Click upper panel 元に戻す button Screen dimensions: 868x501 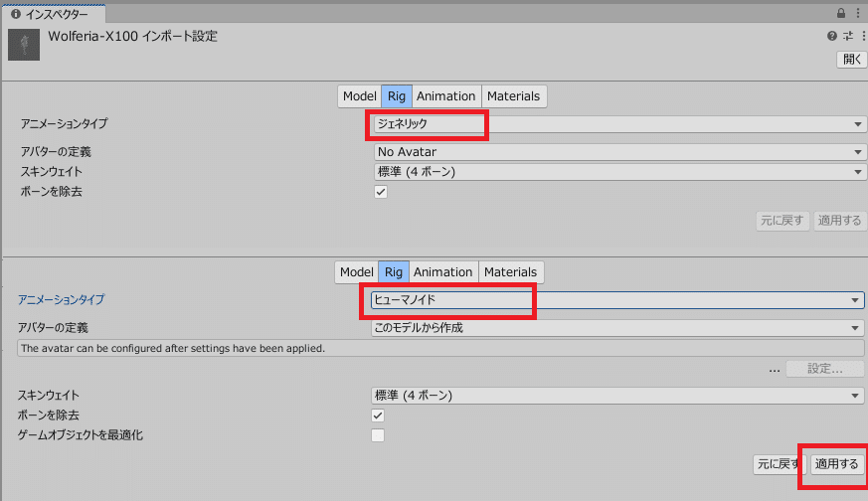click(782, 221)
